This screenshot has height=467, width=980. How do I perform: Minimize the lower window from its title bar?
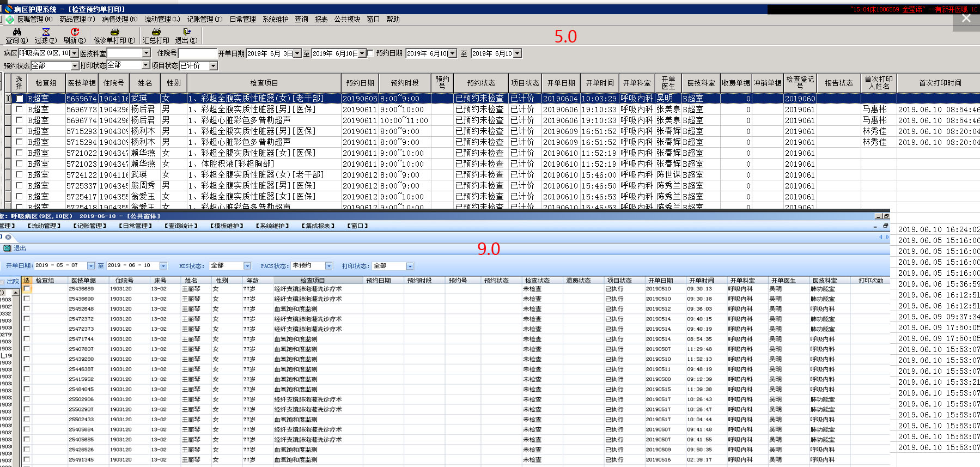(x=878, y=216)
